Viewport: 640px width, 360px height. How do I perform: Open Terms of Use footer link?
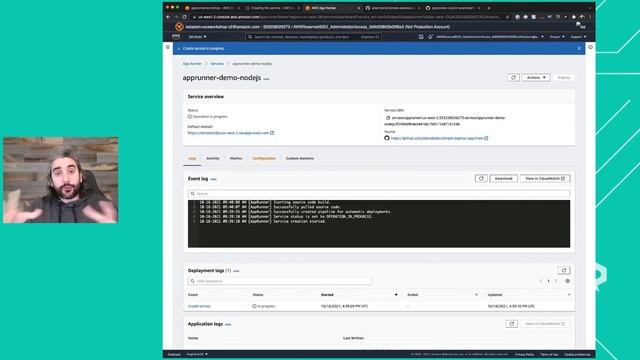549,354
